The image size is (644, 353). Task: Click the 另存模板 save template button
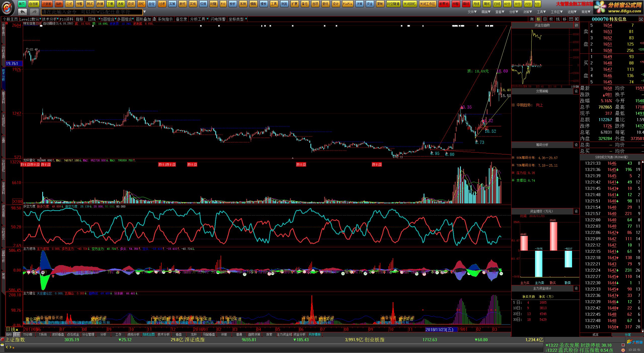coord(315,335)
